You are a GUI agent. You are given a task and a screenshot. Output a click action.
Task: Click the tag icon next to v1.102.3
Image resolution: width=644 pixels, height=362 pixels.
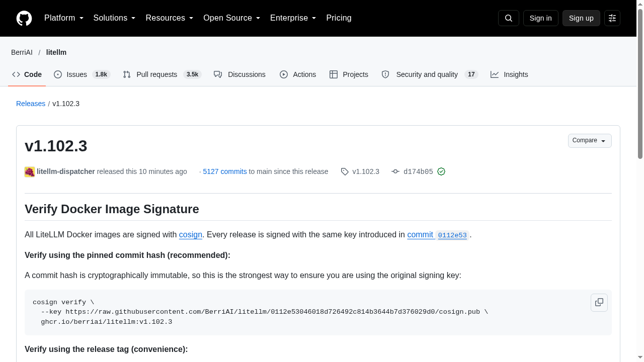pos(345,171)
